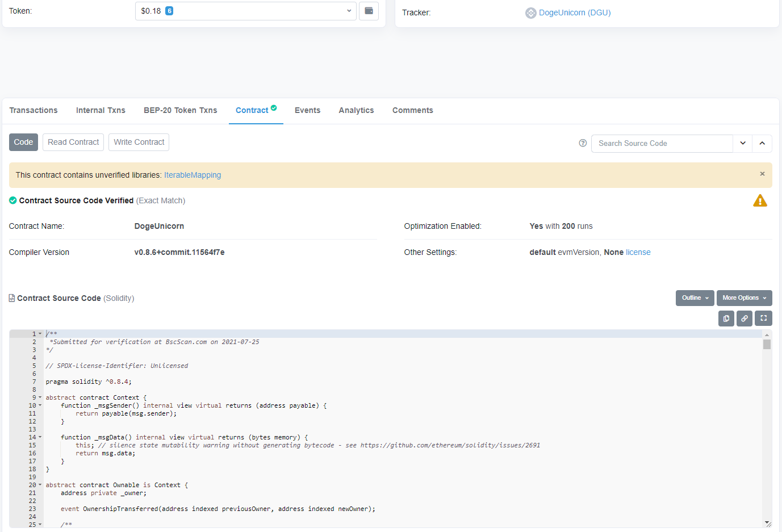Click the license link in Other Settings
Screen dimensions: 782x532
tap(638, 252)
